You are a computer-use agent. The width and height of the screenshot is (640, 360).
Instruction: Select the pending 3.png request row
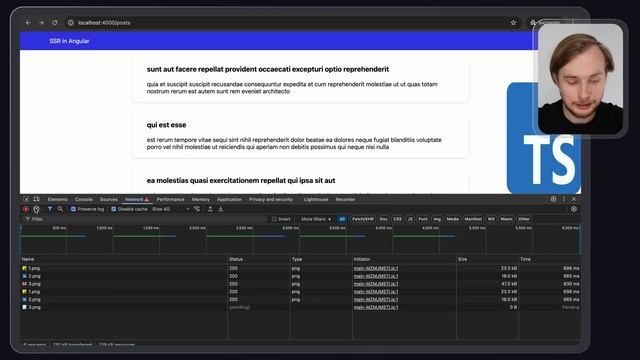tap(300, 307)
